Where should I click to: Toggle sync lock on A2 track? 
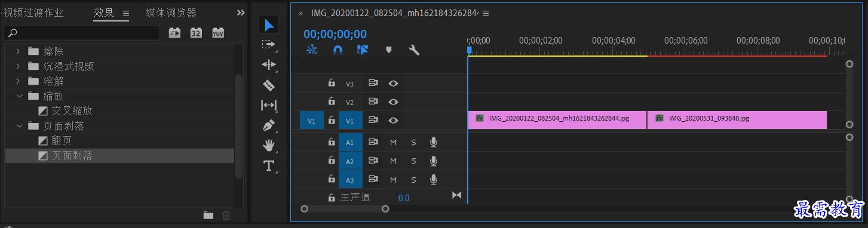[373, 161]
